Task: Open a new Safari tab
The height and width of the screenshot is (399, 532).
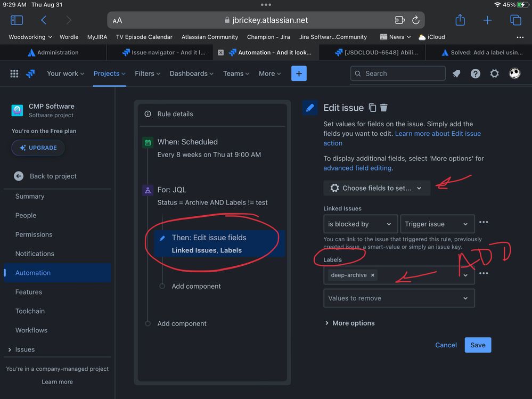Action: (x=487, y=20)
